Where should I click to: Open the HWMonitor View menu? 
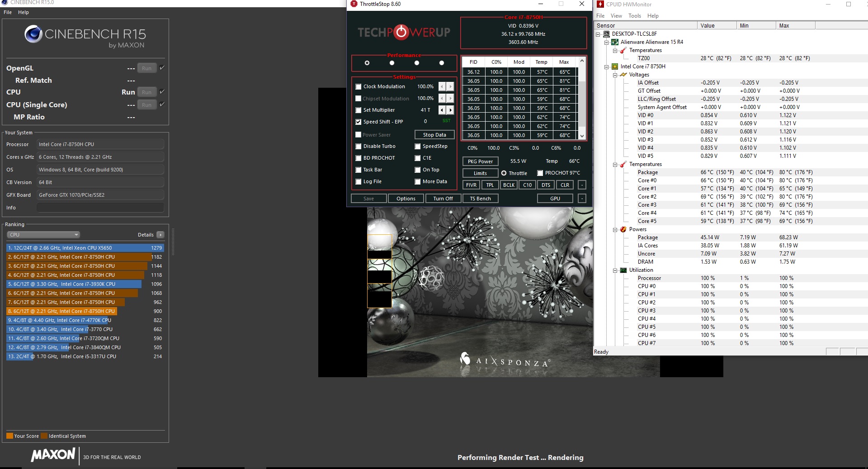click(616, 16)
